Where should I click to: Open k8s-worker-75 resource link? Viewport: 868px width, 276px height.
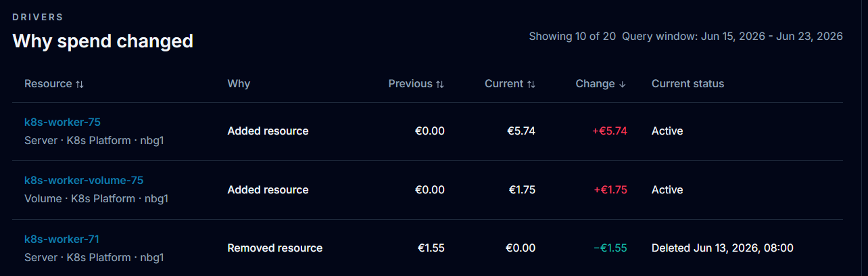point(62,122)
